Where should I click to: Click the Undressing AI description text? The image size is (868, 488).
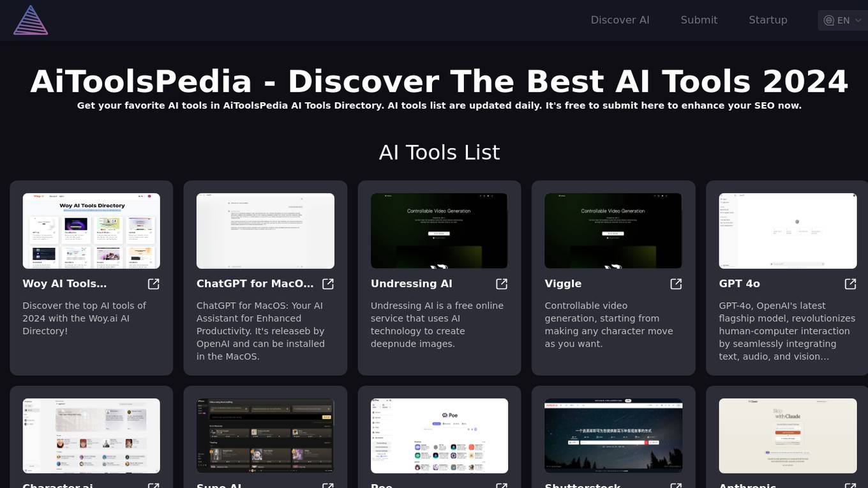pos(437,324)
